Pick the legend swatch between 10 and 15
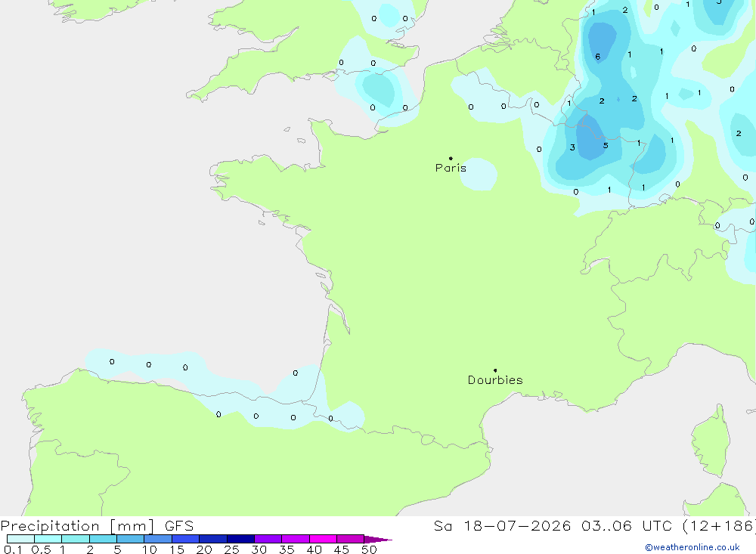Image resolution: width=756 pixels, height=554 pixels. [158, 539]
